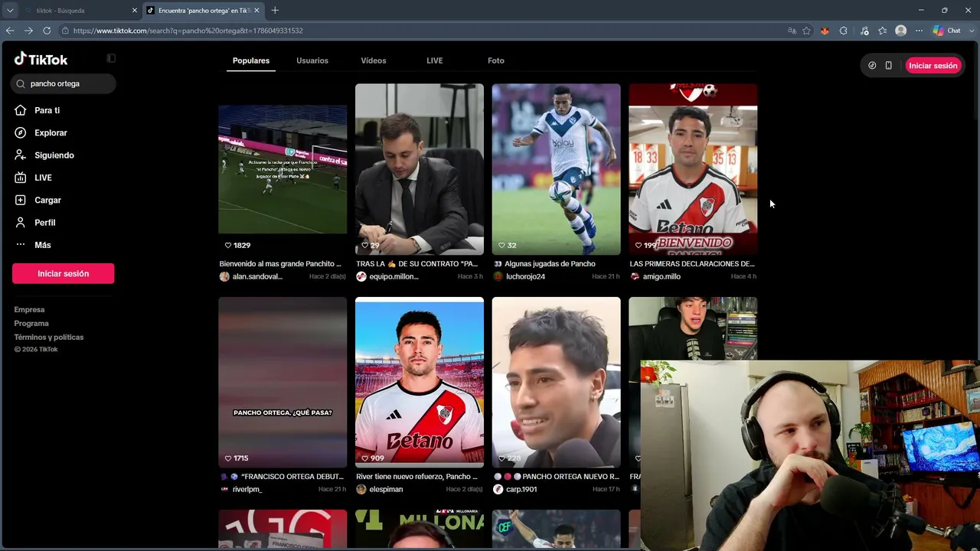Reload the page with refresh icon
This screenshot has height=551, width=980.
coord(47,31)
